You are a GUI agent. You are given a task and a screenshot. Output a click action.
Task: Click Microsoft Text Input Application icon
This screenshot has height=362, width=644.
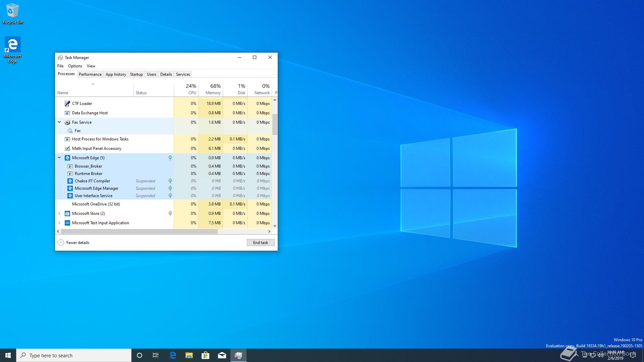tap(67, 223)
